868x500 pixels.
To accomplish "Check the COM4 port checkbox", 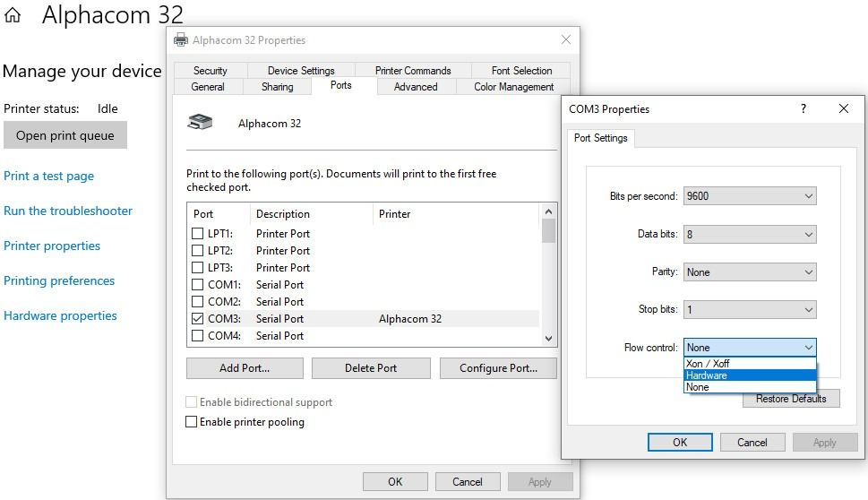I will 197,335.
